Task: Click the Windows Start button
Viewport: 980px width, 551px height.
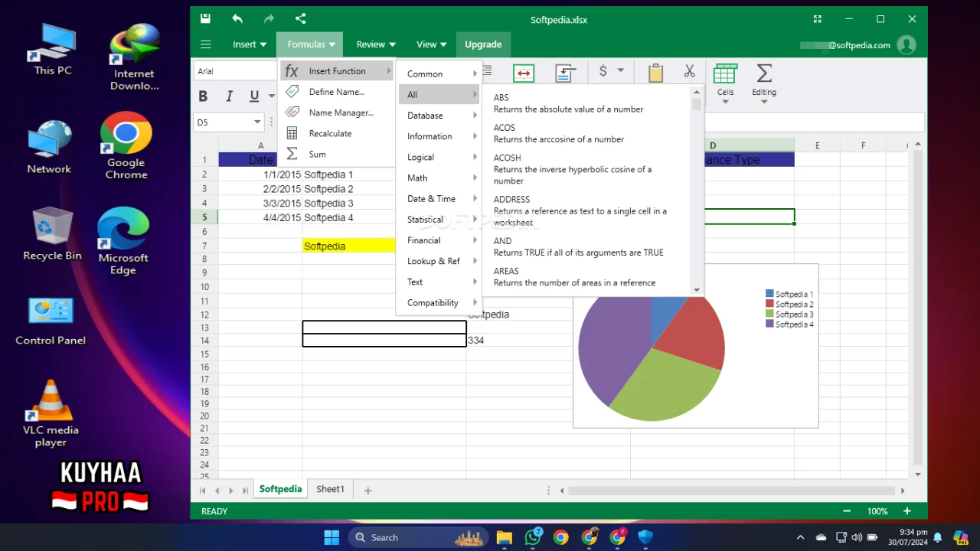Action: [x=332, y=537]
